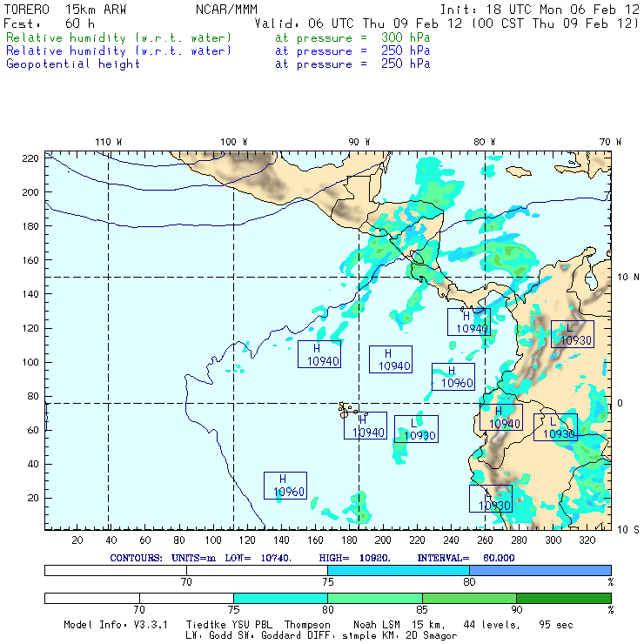The height and width of the screenshot is (644, 644).
Task: Select the L 10930 marker east of Galapagos
Action: click(416, 429)
